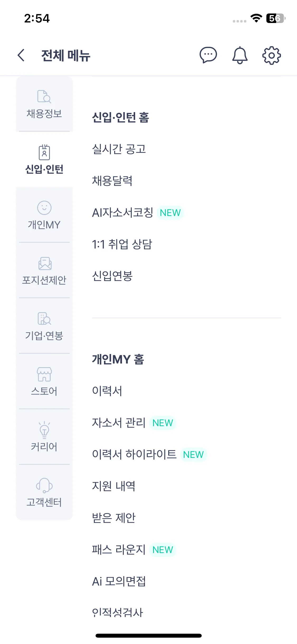The width and height of the screenshot is (297, 644).
Task: Open 신입·인턴 홈 section heading
Action: (x=120, y=117)
